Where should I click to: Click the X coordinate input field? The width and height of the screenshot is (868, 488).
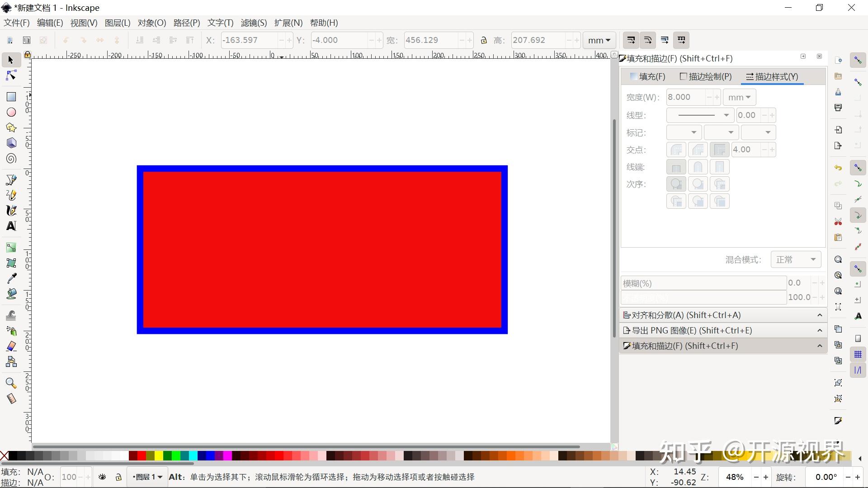tap(249, 40)
